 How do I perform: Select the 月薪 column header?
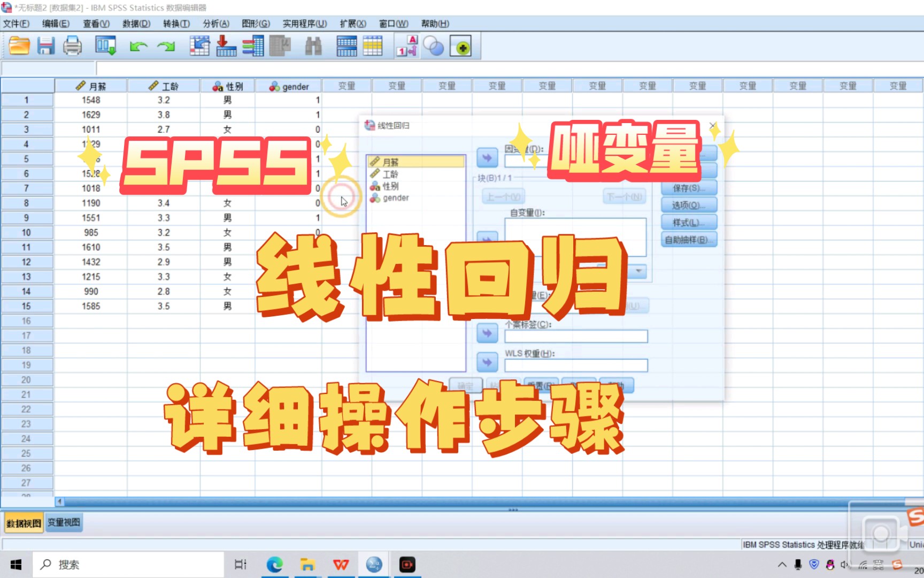[x=91, y=86]
